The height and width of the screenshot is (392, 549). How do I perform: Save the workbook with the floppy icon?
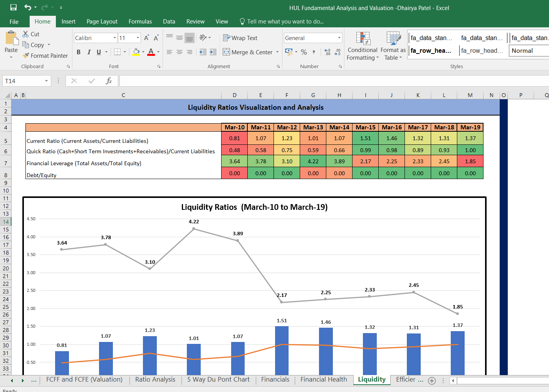point(13,7)
